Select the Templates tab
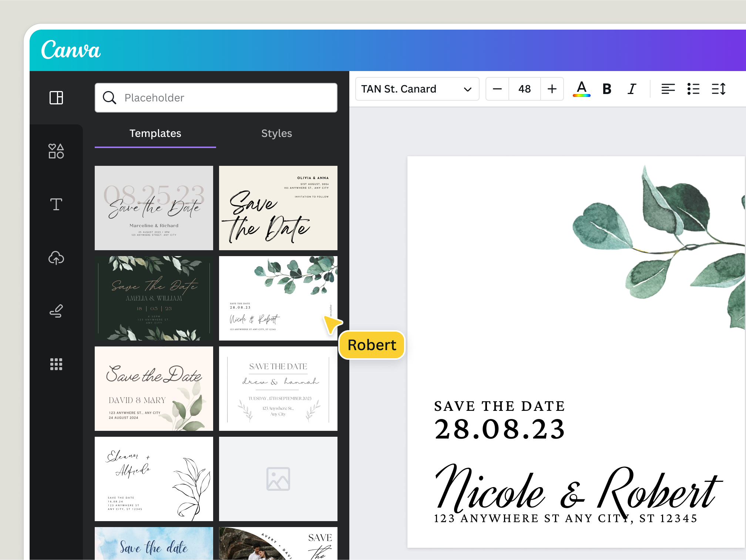746x560 pixels. coord(155,133)
